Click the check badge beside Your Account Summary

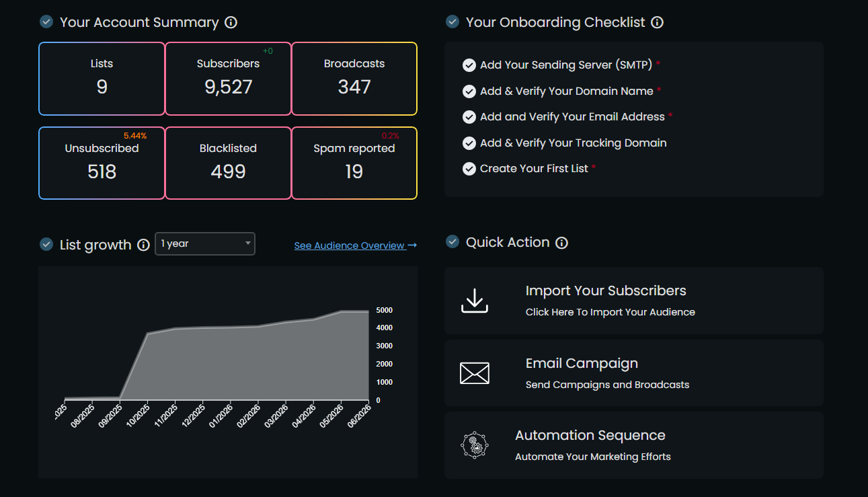tap(46, 22)
